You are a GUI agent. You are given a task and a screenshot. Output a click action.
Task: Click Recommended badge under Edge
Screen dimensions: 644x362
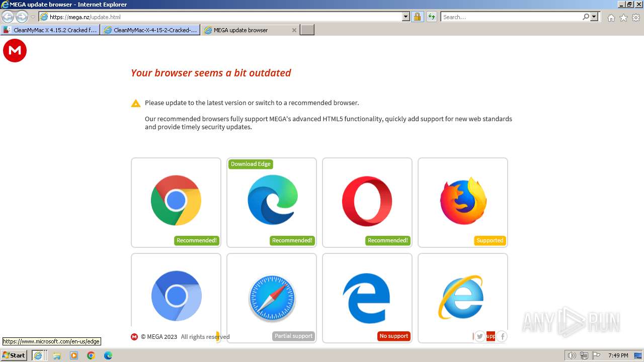292,240
